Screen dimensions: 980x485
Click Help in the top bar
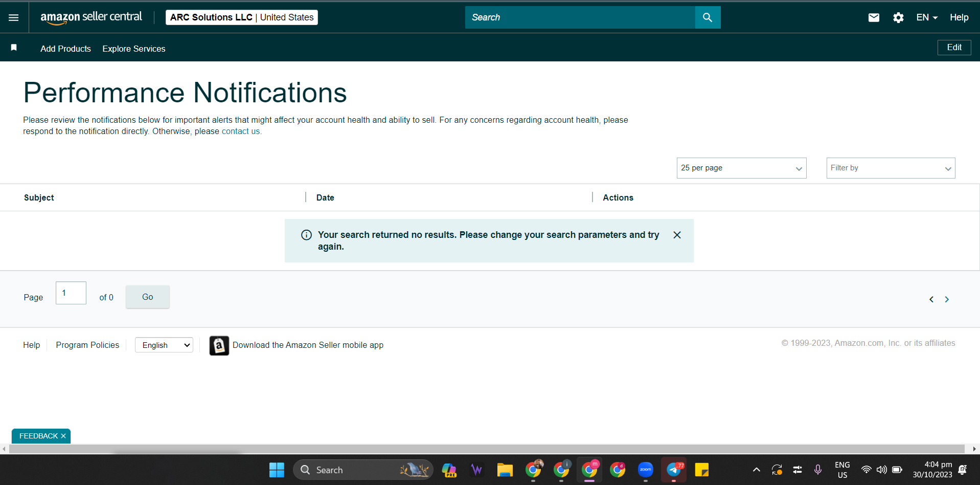coord(959,17)
